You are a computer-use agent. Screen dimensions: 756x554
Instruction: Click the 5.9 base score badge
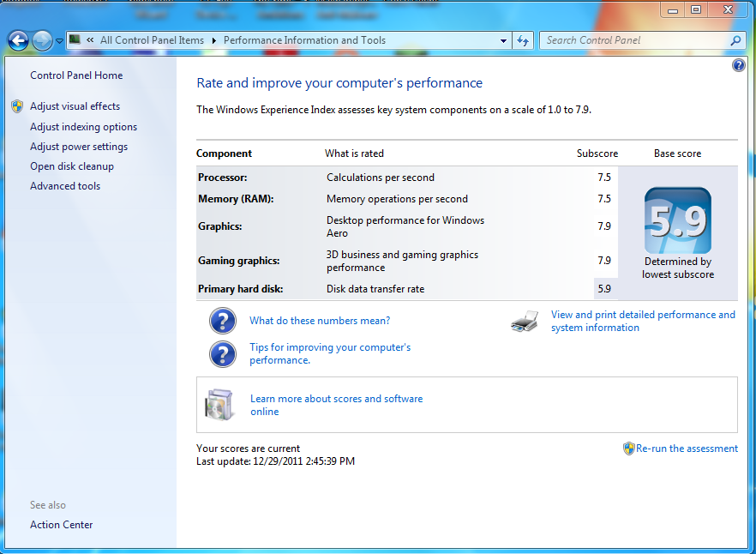point(677,220)
